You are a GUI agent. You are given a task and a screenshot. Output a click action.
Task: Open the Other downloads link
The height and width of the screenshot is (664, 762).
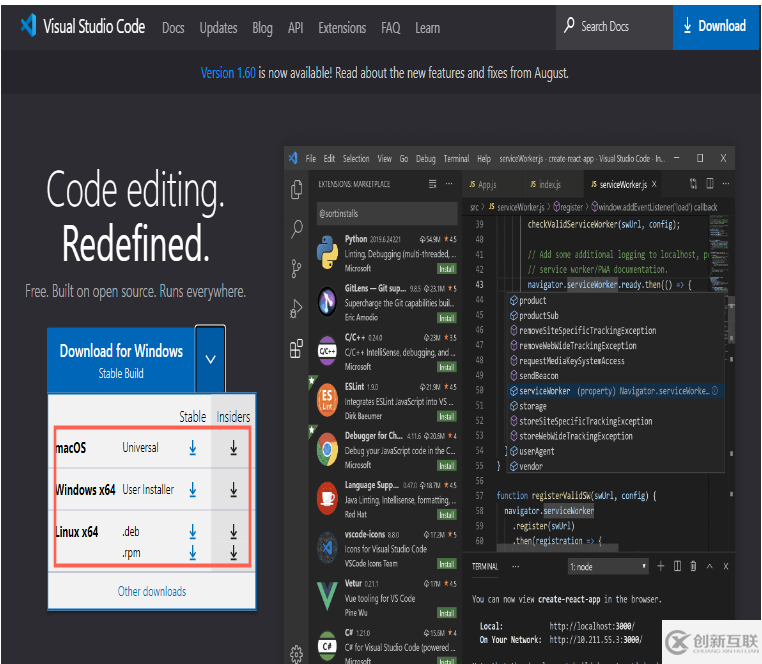point(152,592)
